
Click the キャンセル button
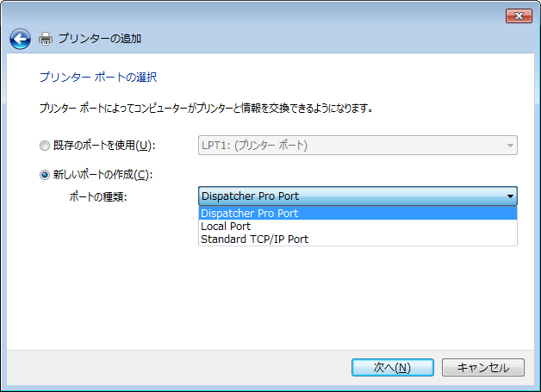pyautogui.click(x=483, y=368)
